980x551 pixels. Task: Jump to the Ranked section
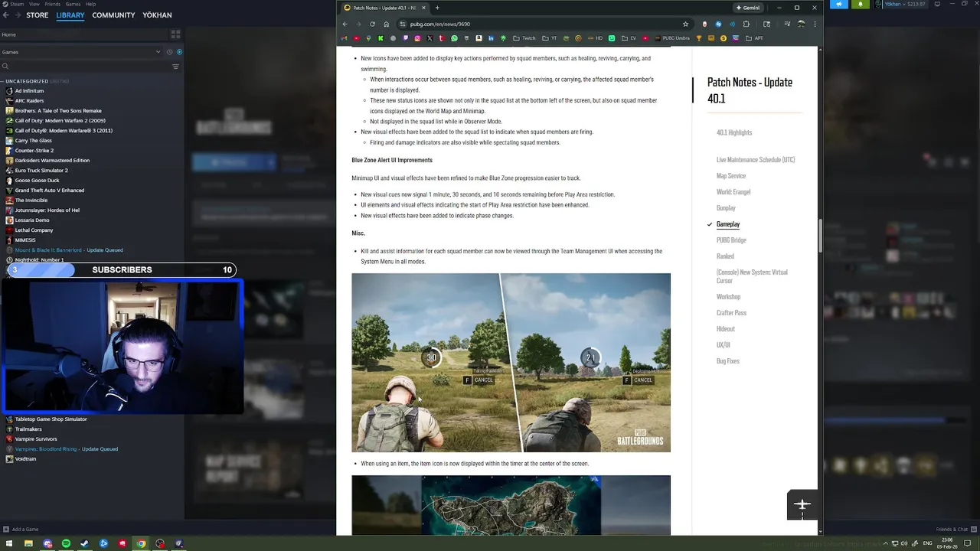point(725,256)
